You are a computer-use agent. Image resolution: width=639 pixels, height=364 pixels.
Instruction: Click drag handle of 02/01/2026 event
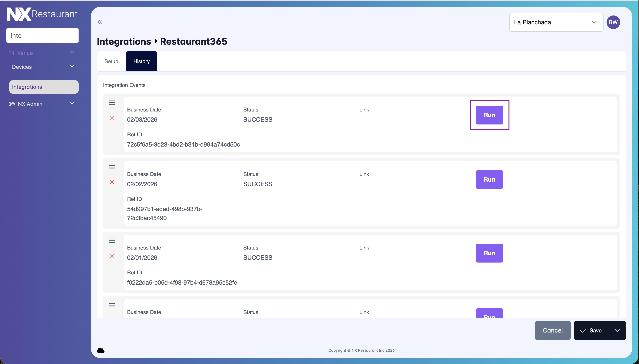click(112, 241)
